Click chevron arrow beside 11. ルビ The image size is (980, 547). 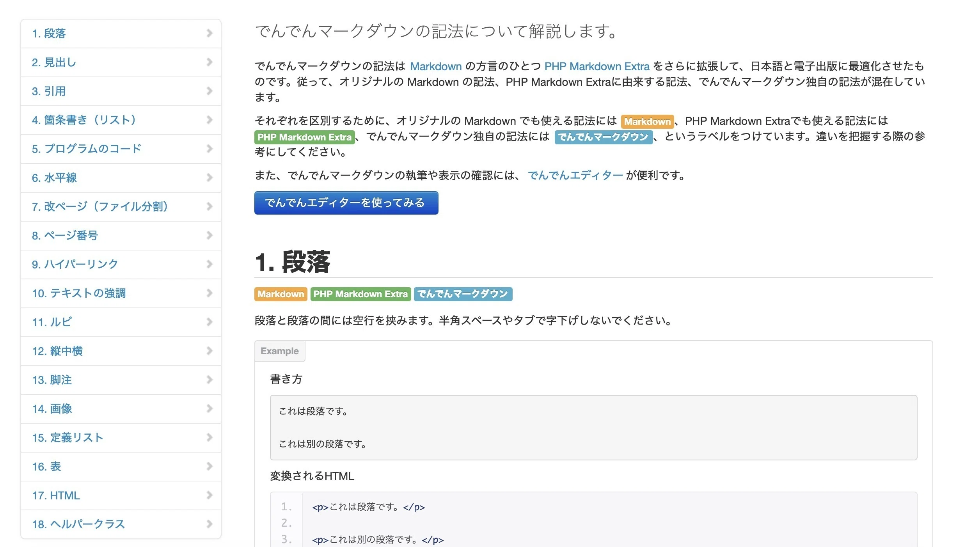click(x=209, y=322)
